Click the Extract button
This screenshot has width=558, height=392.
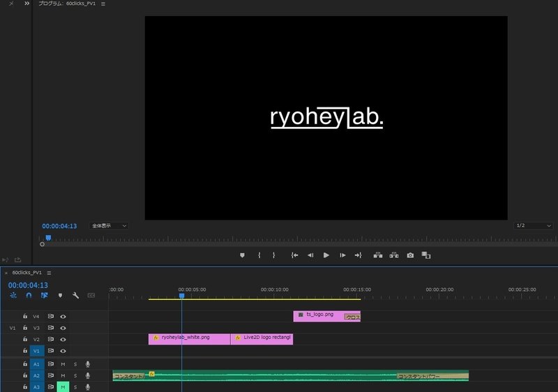coord(394,255)
